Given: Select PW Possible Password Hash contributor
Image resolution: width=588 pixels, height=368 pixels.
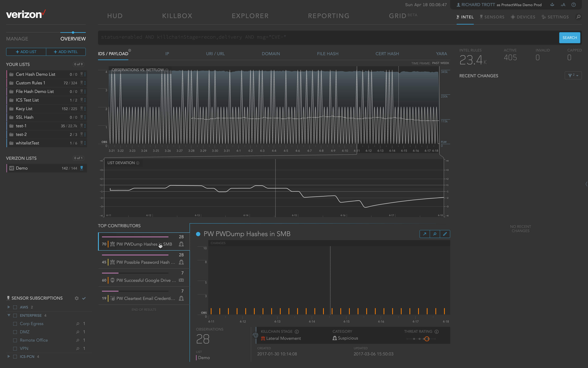Looking at the screenshot, I should 144,259.
